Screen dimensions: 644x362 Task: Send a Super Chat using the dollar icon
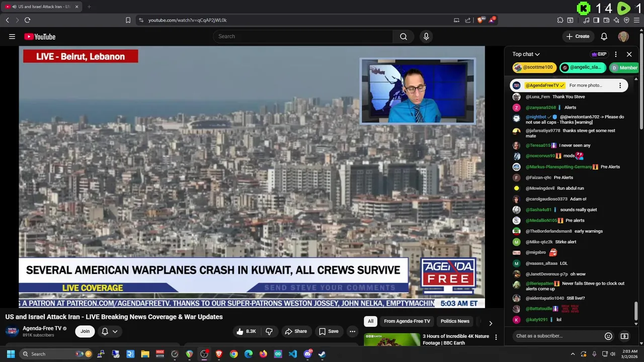click(624, 336)
